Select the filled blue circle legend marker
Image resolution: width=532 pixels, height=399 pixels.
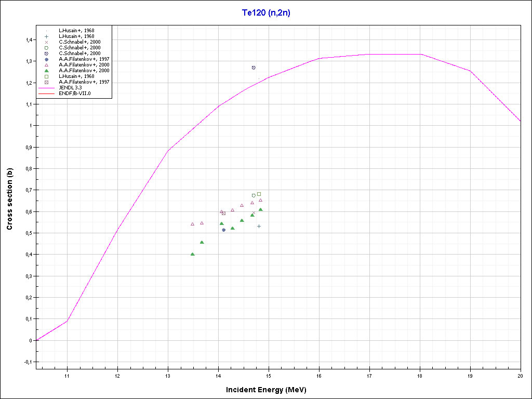tap(46, 59)
